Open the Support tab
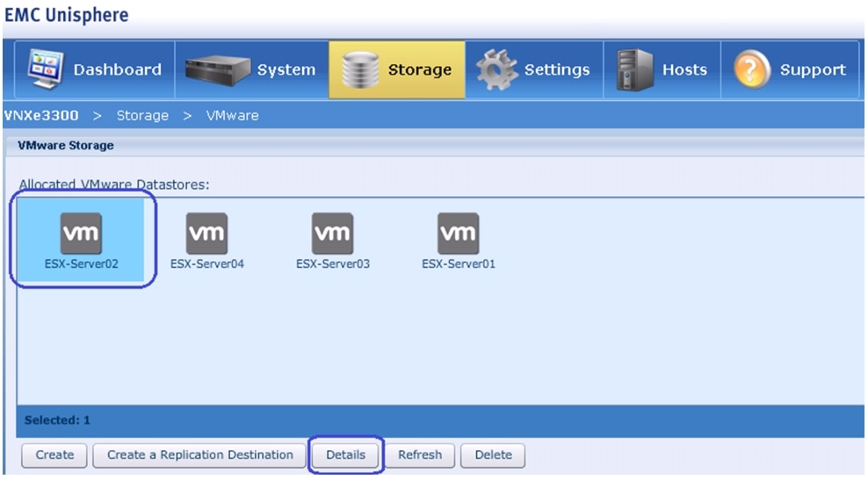 [x=790, y=69]
